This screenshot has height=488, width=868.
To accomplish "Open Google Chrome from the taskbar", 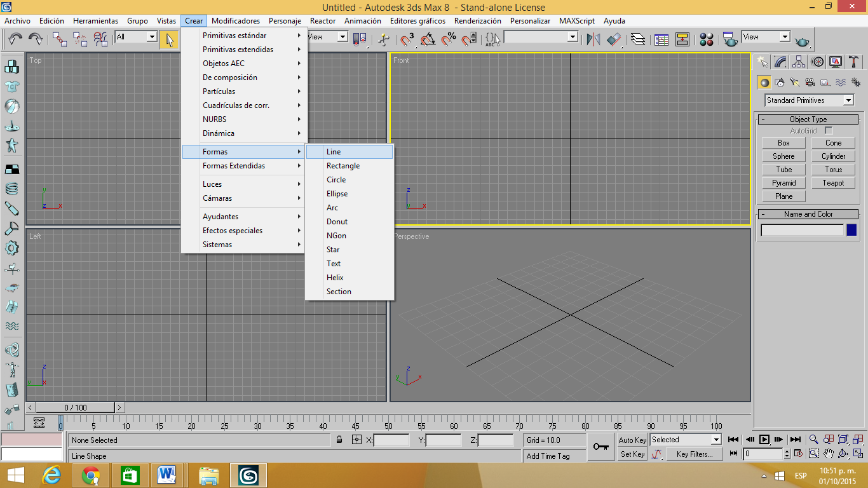I will [x=92, y=475].
